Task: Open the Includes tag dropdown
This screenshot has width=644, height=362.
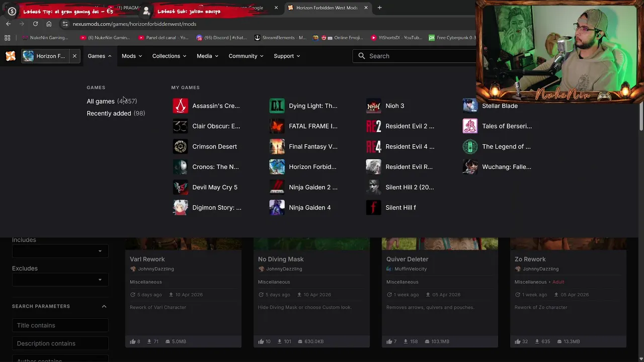Action: pyautogui.click(x=60, y=251)
